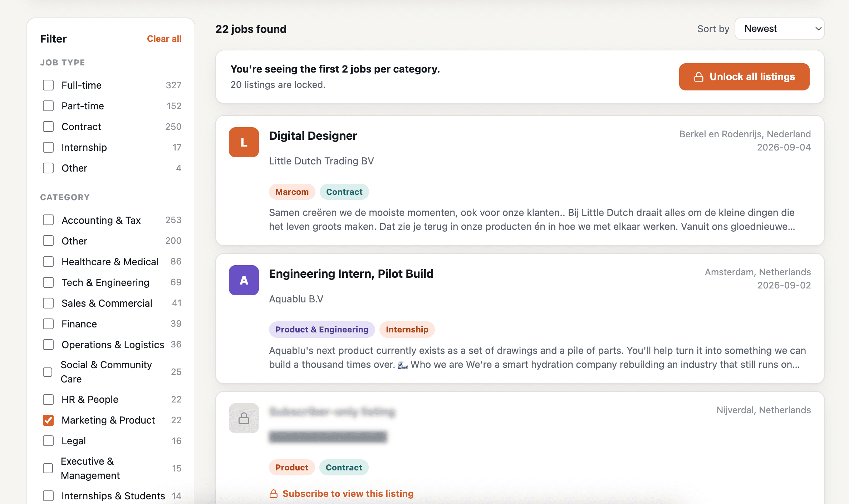Check the Part-time job type box
Screen dimensions: 849x504
pyautogui.click(x=48, y=106)
